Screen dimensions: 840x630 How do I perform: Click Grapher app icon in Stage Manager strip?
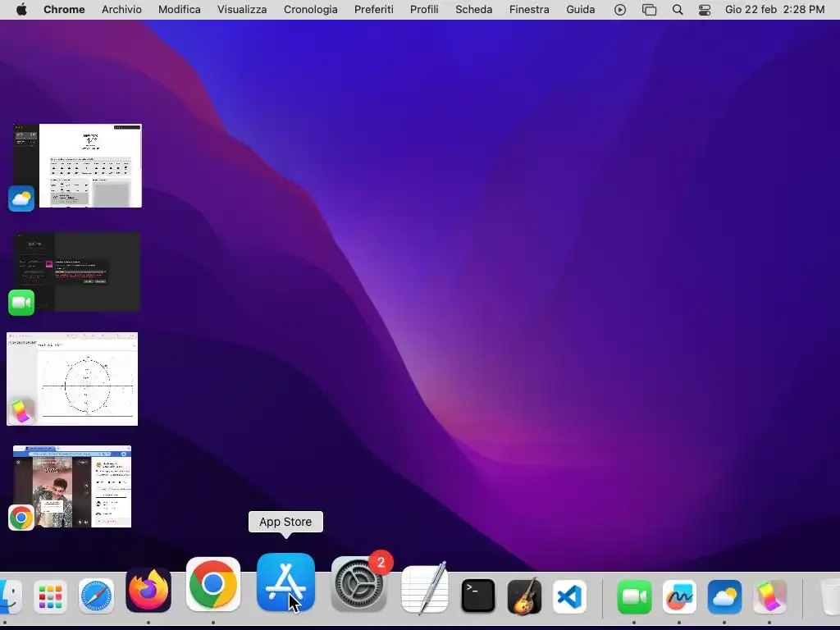tap(21, 412)
